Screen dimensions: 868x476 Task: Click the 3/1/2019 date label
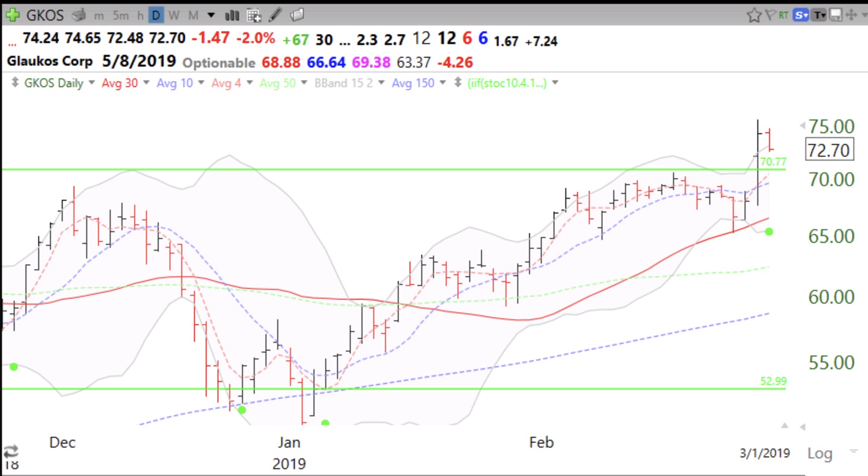tap(764, 453)
